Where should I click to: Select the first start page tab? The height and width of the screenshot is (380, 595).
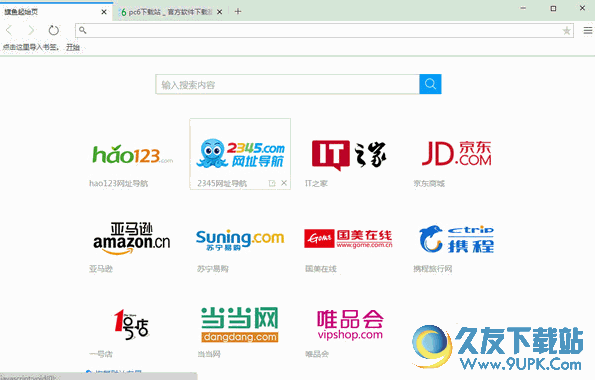point(56,12)
